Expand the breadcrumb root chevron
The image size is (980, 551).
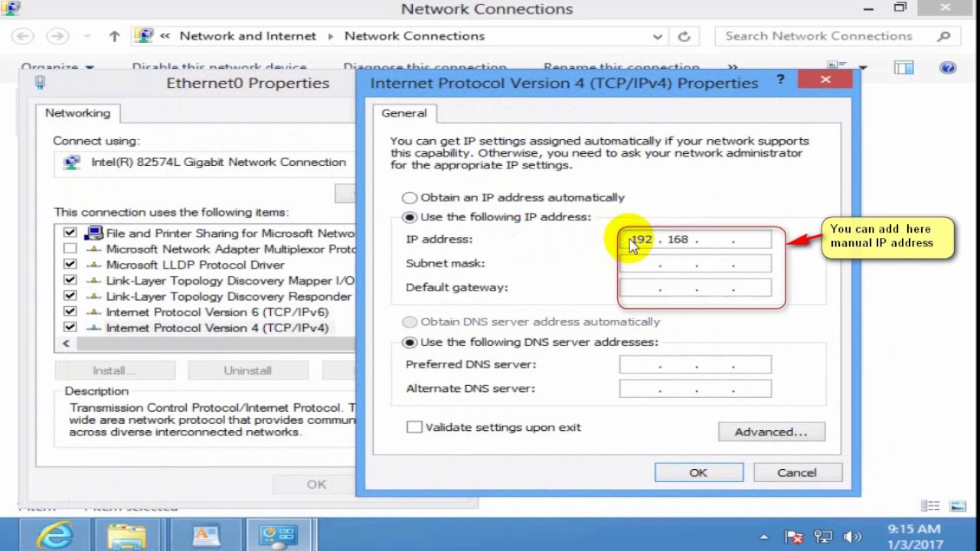coord(165,36)
